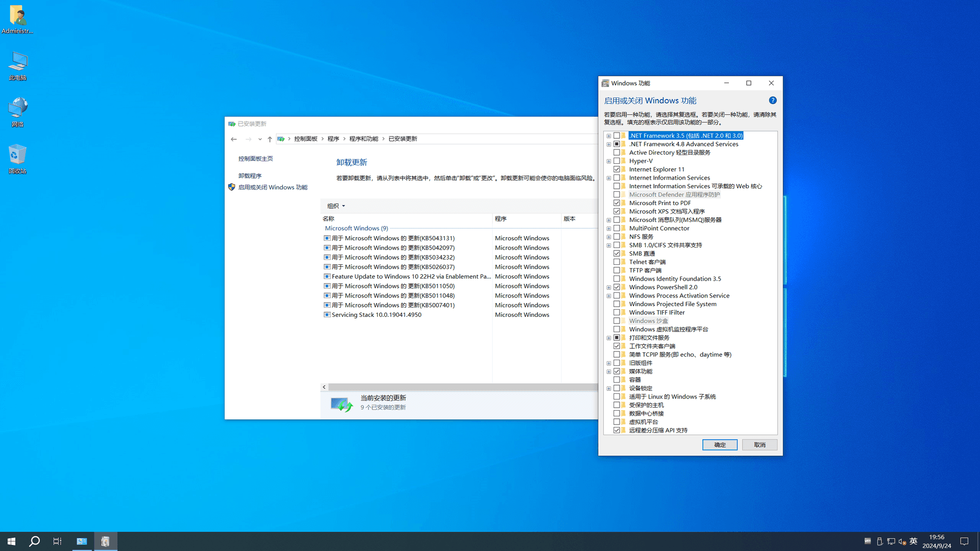
Task: Switch to Control Panel taskbar app
Action: [x=82, y=541]
